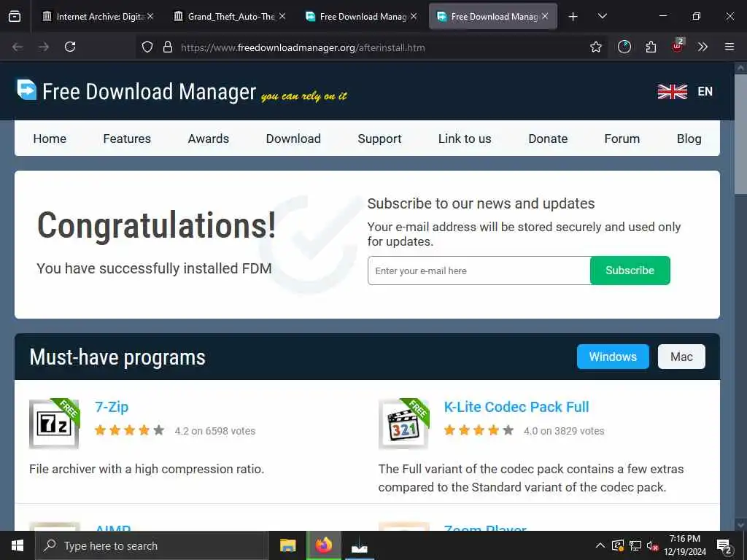Image resolution: width=747 pixels, height=560 pixels.
Task: Open the Home menu item
Action: click(x=50, y=139)
